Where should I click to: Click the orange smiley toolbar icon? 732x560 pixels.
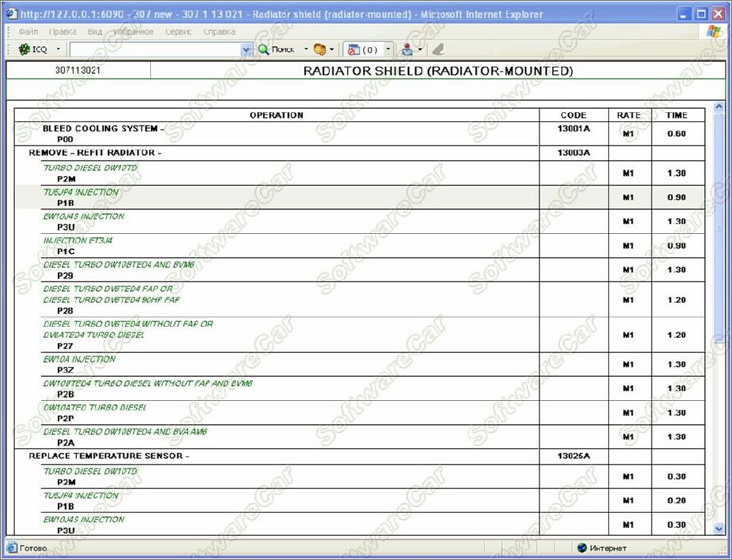click(320, 49)
